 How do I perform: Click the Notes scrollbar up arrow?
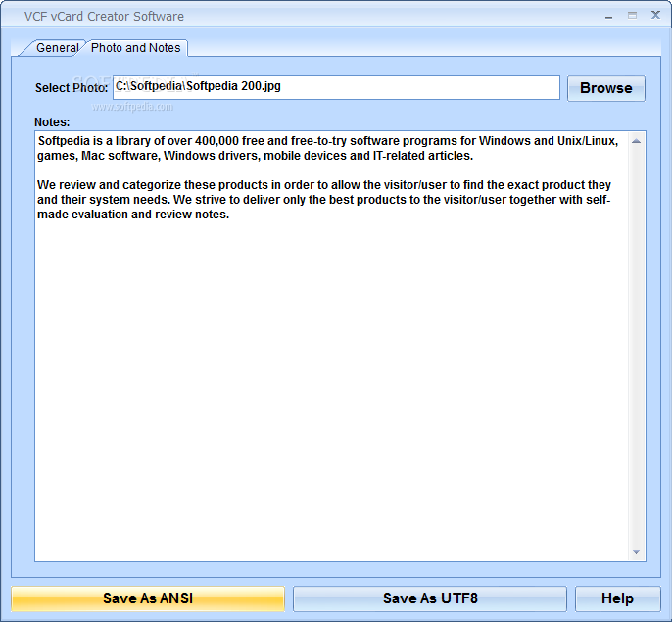point(637,141)
